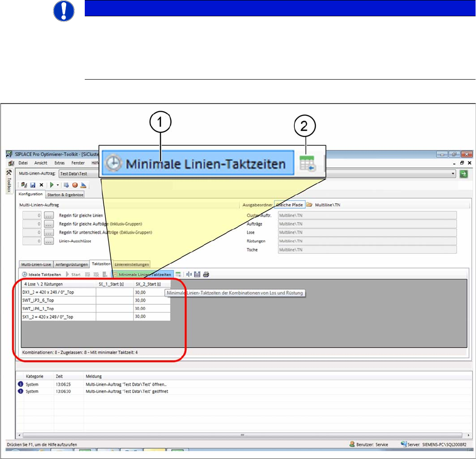The width and height of the screenshot is (476, 459).
Task: Toggle Minimale Linien-Taktzeiten in tab toolbar
Action: (x=143, y=274)
